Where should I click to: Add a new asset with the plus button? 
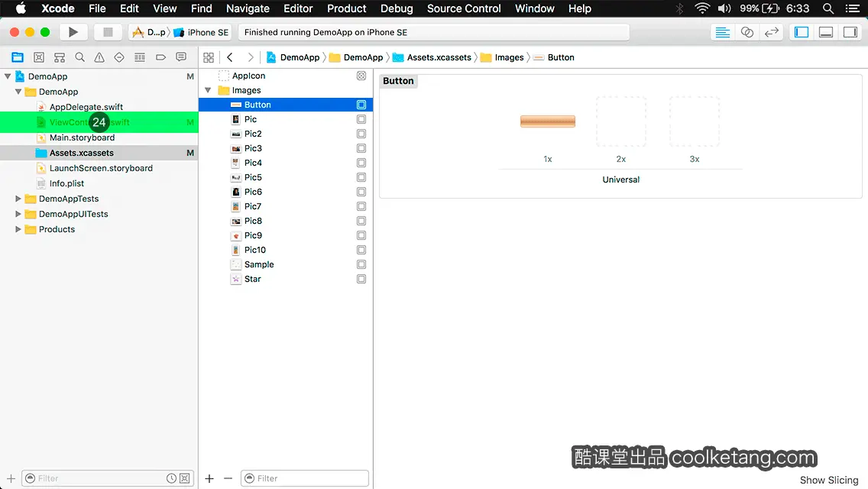pyautogui.click(x=209, y=478)
